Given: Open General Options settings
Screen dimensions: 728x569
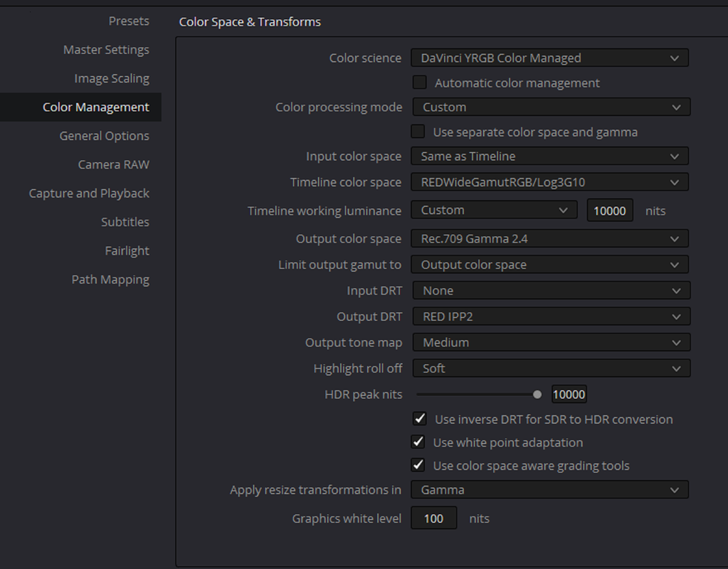Looking at the screenshot, I should point(104,136).
